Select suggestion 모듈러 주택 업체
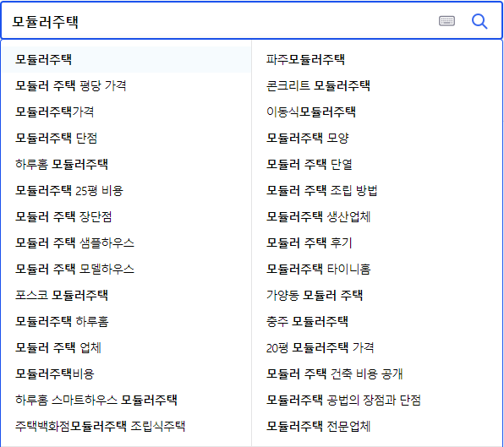The width and height of the screenshot is (504, 447). click(58, 347)
